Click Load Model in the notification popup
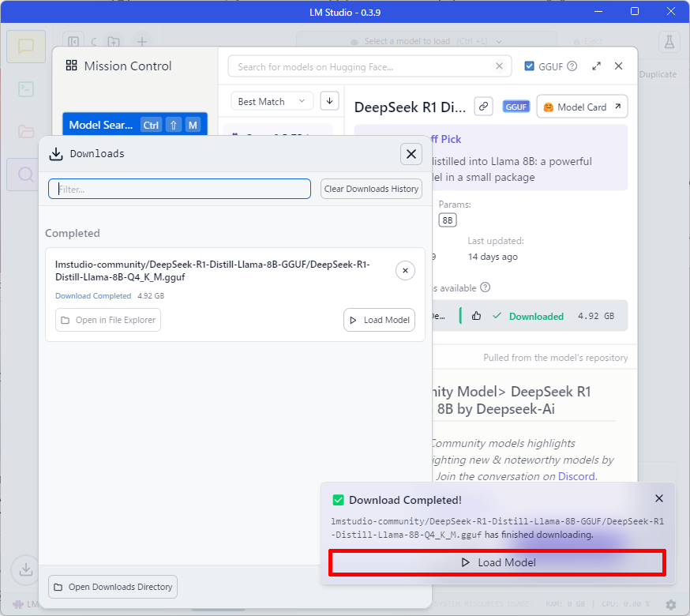This screenshot has width=690, height=616. (x=497, y=562)
